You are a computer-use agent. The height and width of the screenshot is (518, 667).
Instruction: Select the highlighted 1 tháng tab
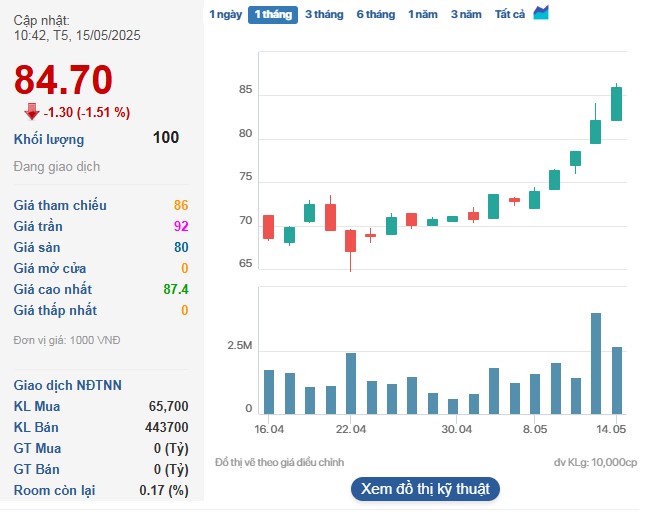272,14
